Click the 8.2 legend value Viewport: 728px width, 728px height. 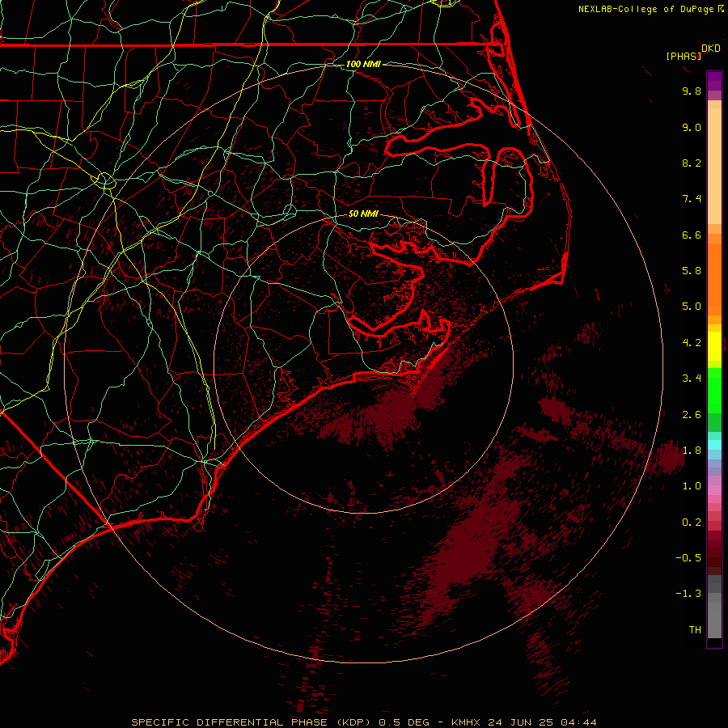coord(692,163)
